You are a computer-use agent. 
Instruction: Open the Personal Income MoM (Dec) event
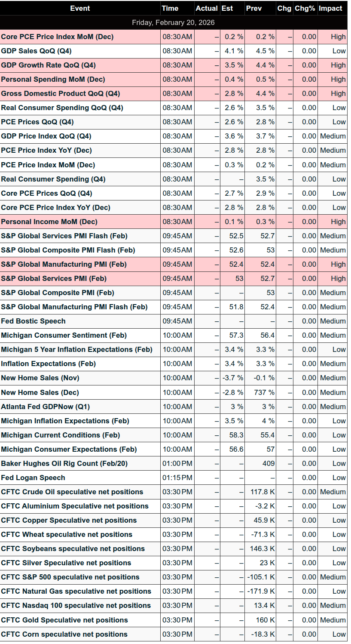49,222
